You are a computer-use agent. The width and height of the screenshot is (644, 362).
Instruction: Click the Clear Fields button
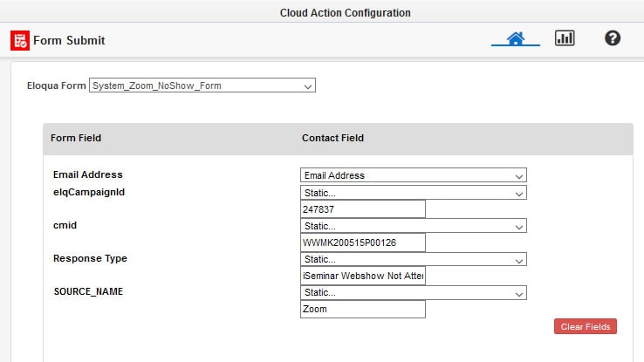tap(586, 326)
